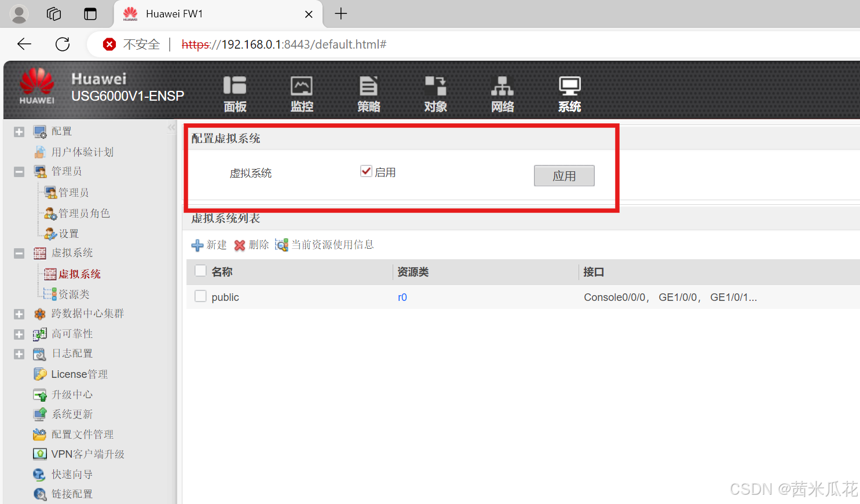
Task: Open the 网络 network icon
Action: point(502,86)
